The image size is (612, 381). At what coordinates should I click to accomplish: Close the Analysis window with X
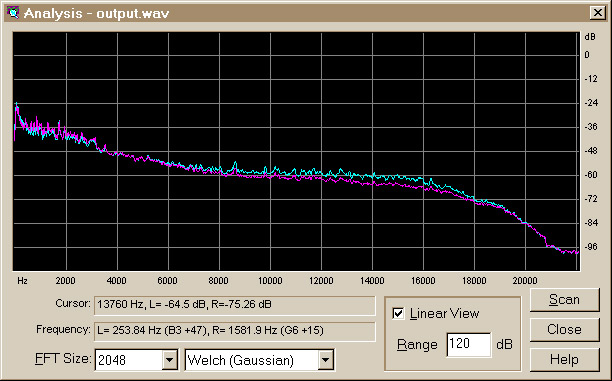[x=598, y=13]
